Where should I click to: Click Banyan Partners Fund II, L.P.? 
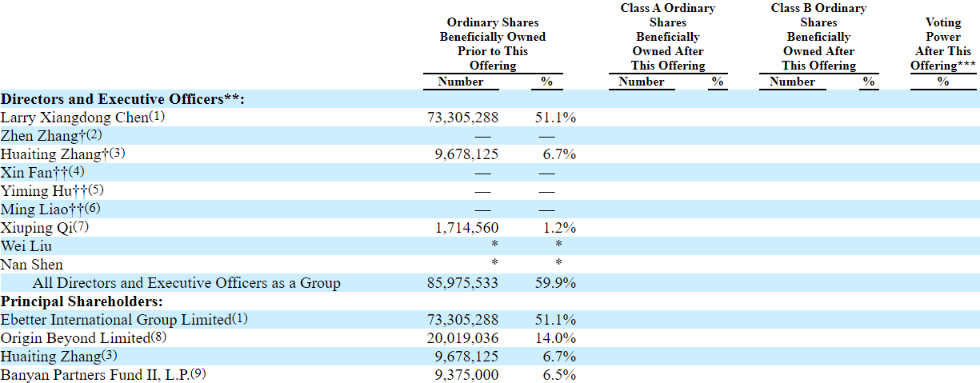[x=103, y=375]
